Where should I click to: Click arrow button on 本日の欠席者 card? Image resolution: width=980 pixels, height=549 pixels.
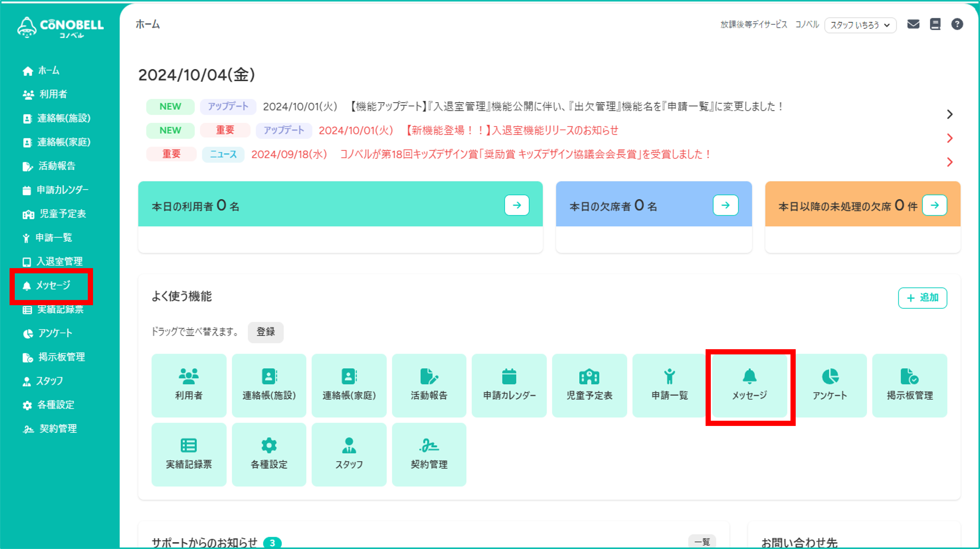click(726, 205)
